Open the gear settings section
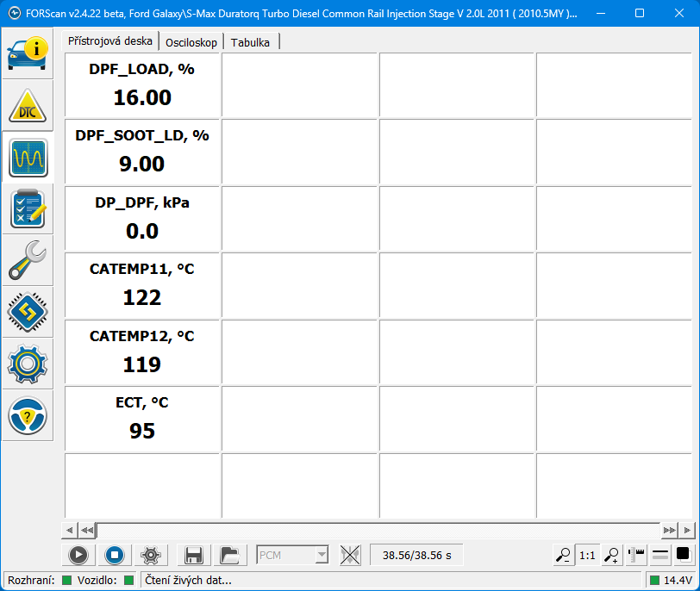This screenshot has width=700, height=591. click(x=28, y=364)
